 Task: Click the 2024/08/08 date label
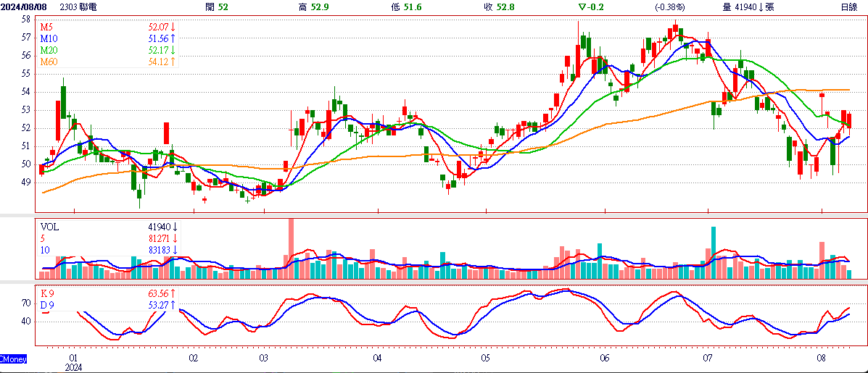pos(26,7)
